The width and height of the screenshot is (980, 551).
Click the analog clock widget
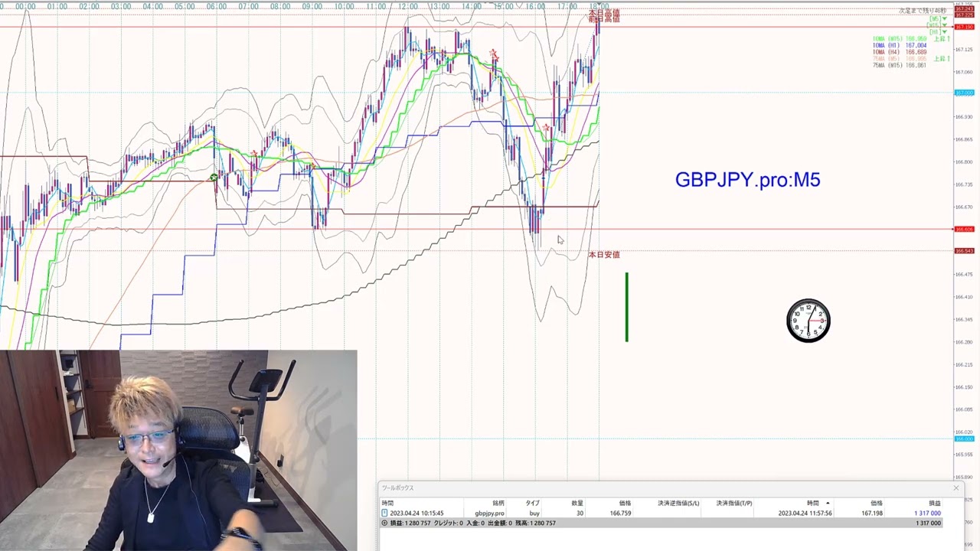[808, 321]
